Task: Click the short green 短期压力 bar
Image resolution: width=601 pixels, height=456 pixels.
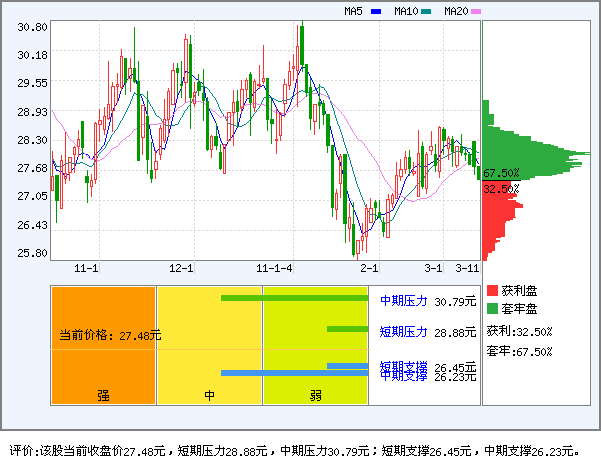Action: [x=348, y=329]
